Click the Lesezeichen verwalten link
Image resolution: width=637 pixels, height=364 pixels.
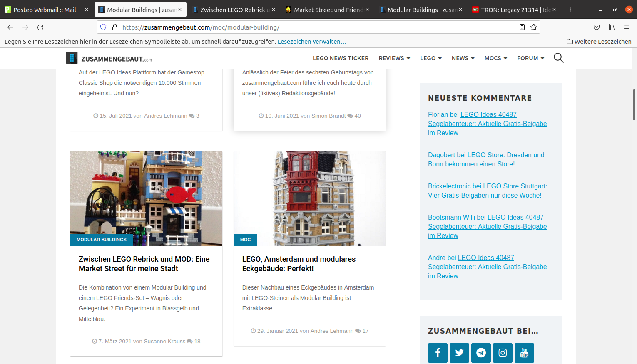coord(312,42)
